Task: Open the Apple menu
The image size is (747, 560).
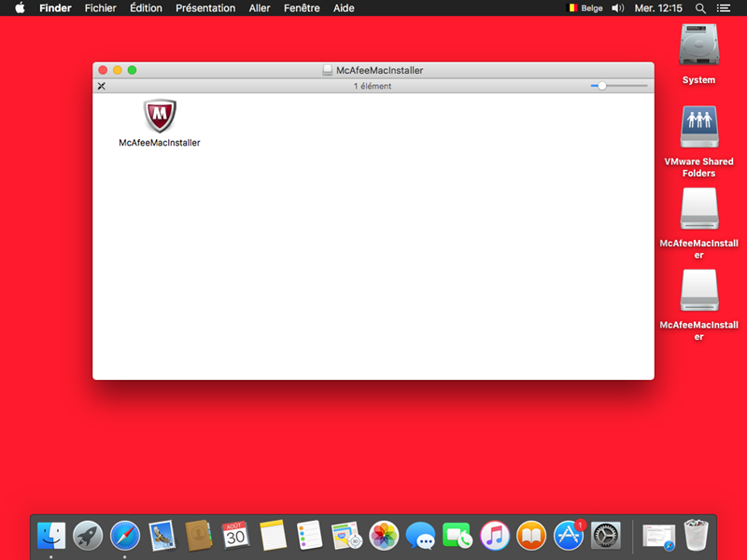Action: (x=20, y=8)
